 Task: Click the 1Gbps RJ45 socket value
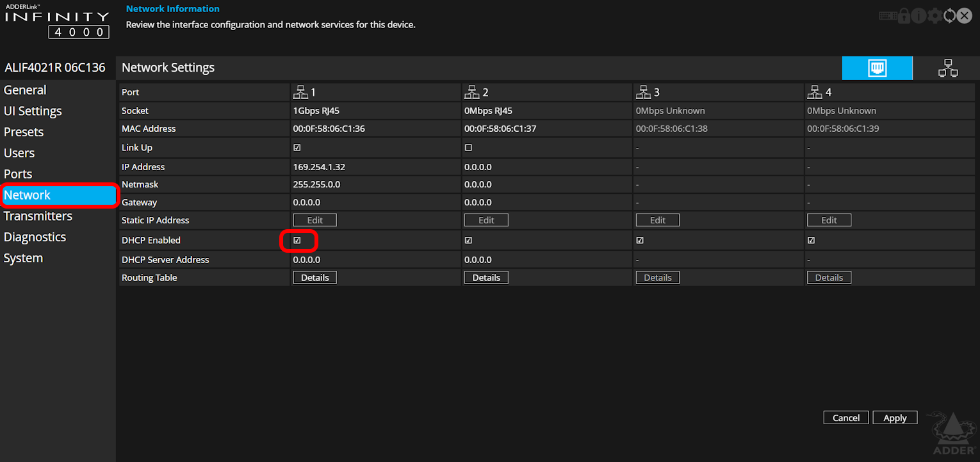pos(316,111)
